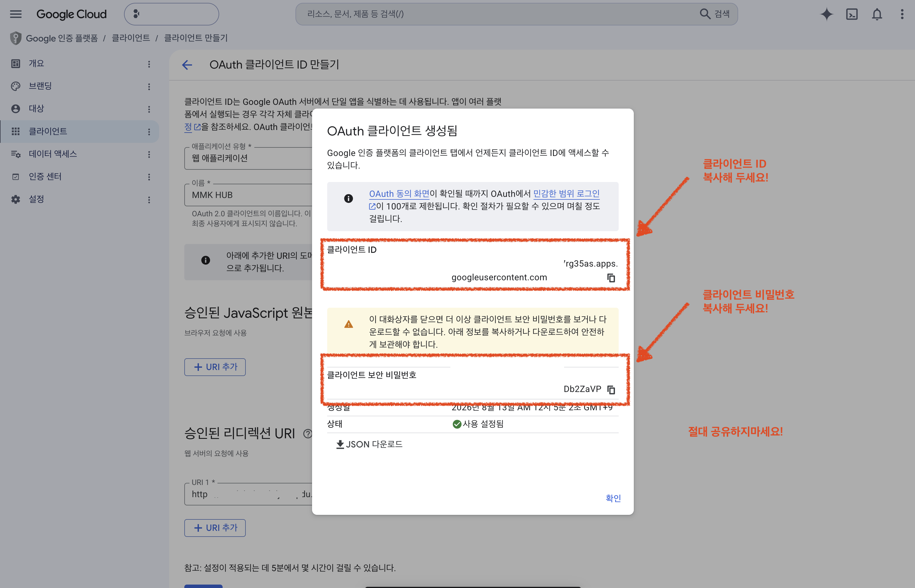
Task: Copy the client secret value
Action: [611, 389]
